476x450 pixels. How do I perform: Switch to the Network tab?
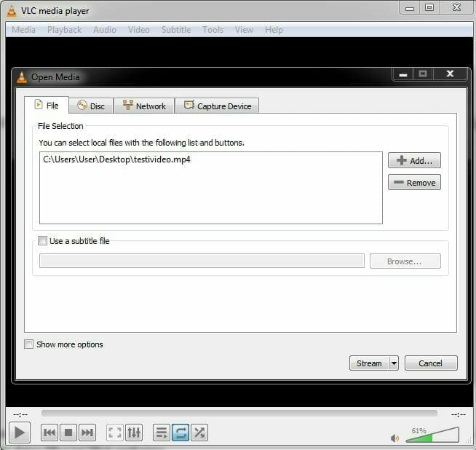click(x=144, y=106)
